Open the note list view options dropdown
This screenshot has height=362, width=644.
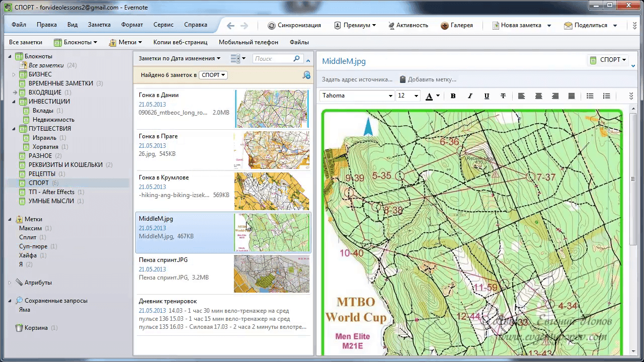[x=238, y=59]
